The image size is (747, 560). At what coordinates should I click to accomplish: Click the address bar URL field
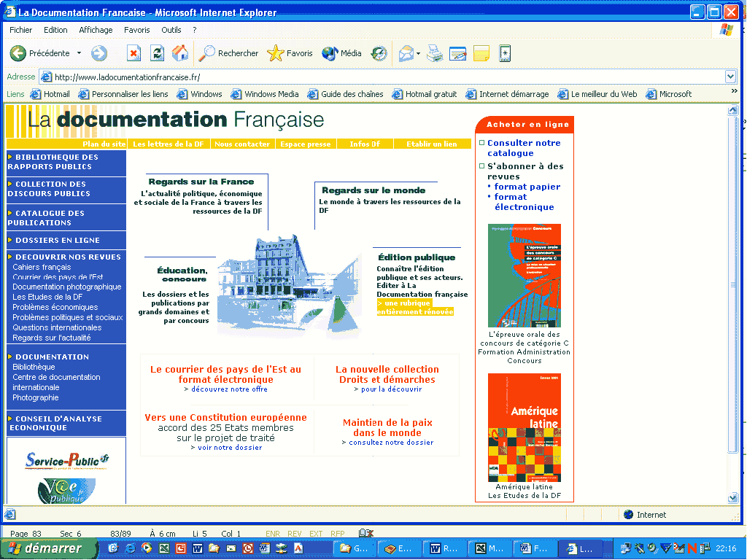pos(387,77)
